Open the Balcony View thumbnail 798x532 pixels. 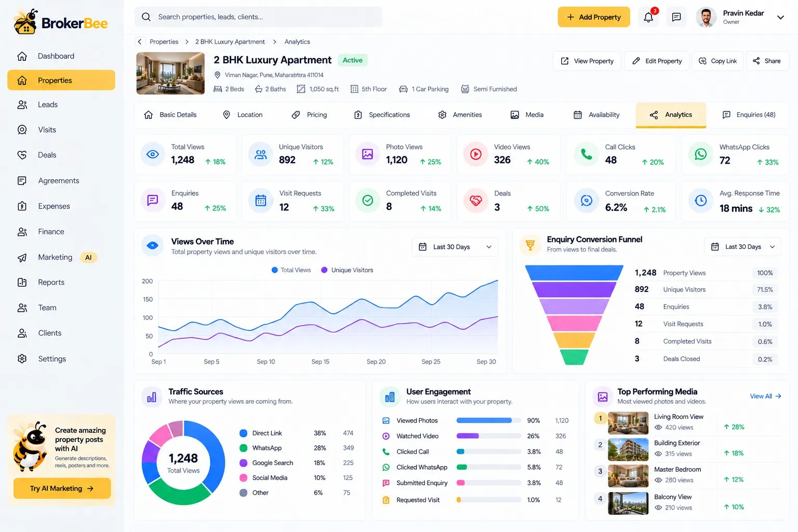[x=628, y=503]
